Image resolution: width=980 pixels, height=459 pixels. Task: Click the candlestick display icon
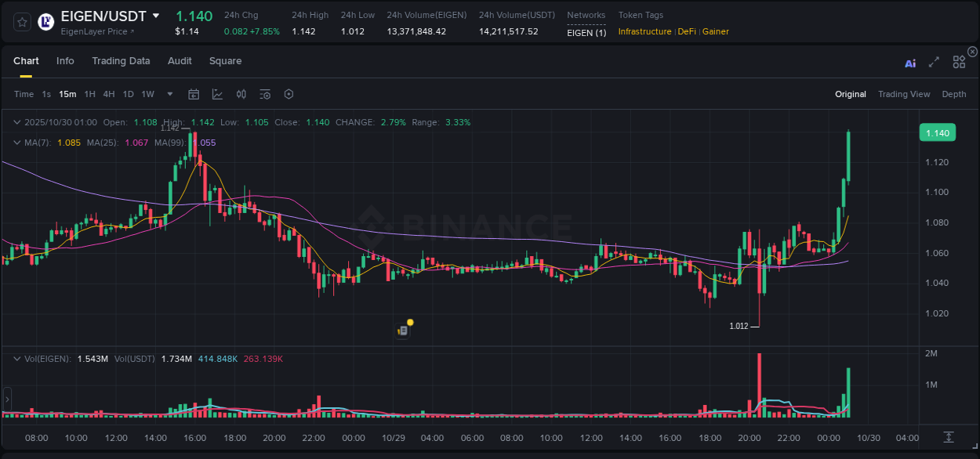click(241, 94)
